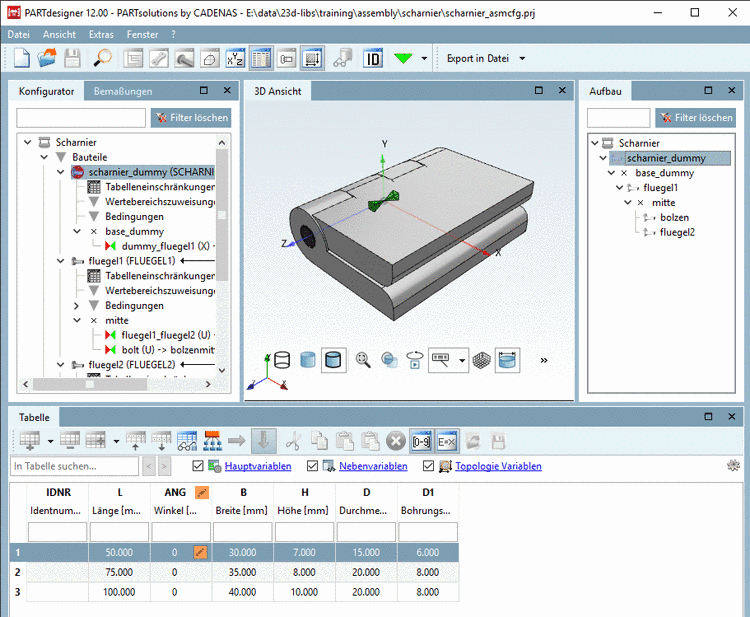This screenshot has width=750, height=617.
Task: Open project with the folder icon
Action: tap(47, 58)
